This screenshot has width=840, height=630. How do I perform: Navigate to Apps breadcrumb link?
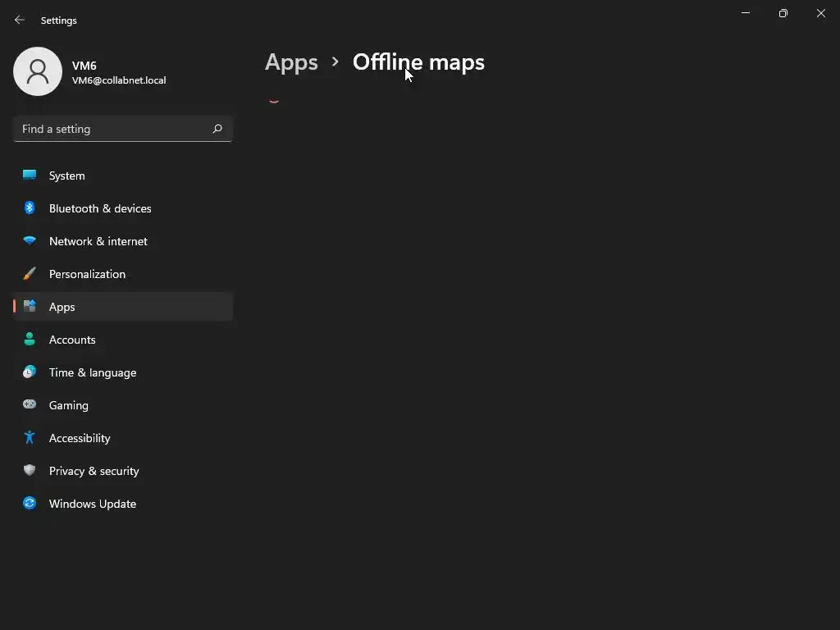[291, 62]
